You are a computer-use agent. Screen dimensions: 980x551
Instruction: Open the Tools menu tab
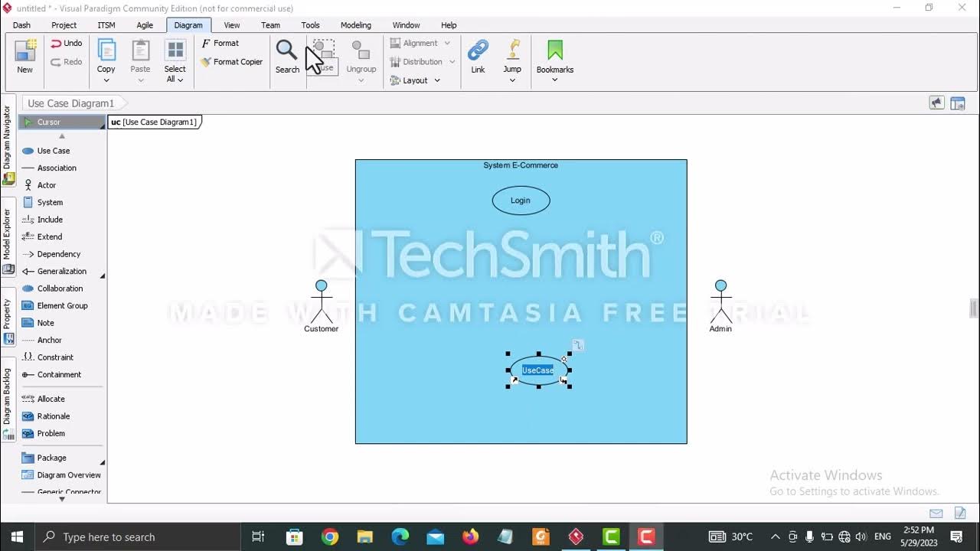(310, 25)
